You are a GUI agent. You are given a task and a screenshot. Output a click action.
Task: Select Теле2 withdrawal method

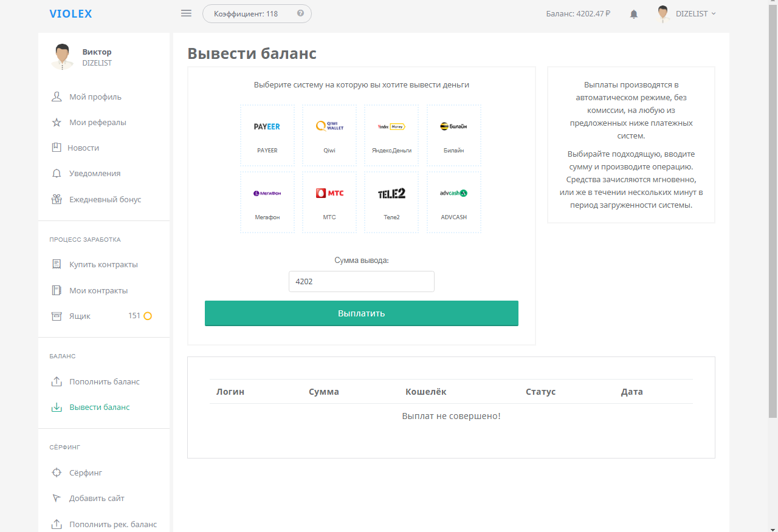click(391, 202)
